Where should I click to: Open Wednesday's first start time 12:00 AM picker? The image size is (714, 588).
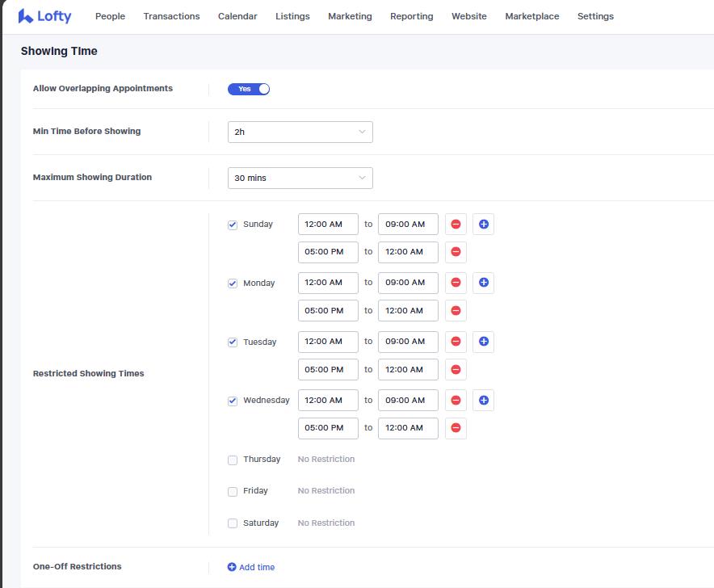[328, 401]
